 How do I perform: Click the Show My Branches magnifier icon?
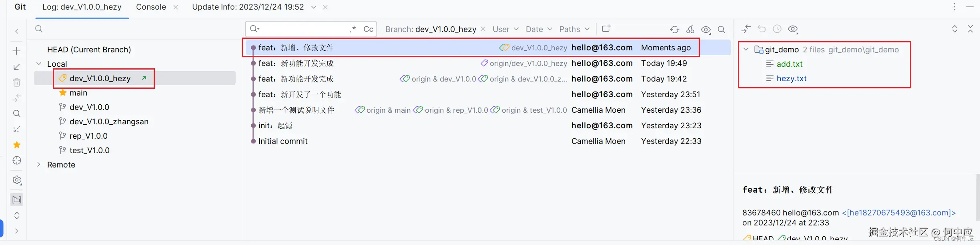coord(17,114)
